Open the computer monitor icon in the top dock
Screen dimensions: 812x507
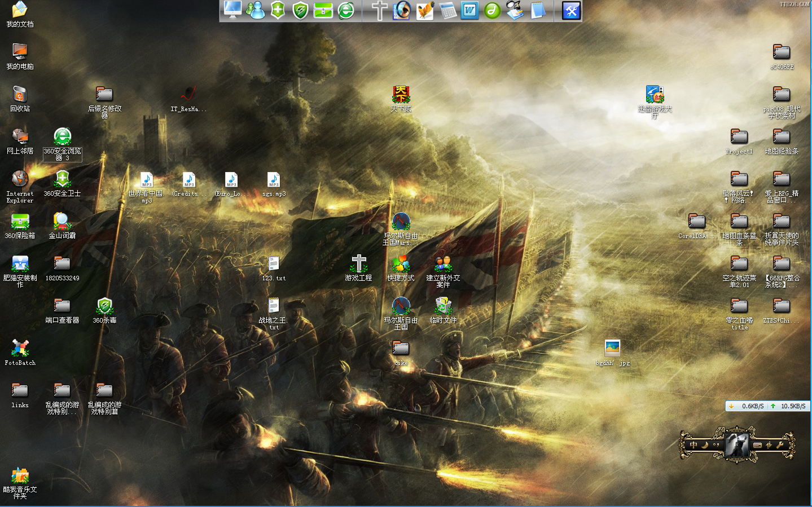click(x=232, y=10)
